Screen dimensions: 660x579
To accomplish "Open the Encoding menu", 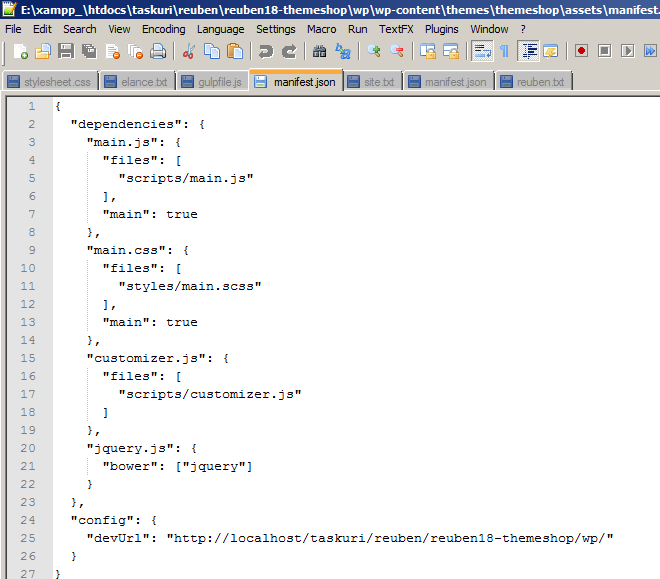I will 163,29.
